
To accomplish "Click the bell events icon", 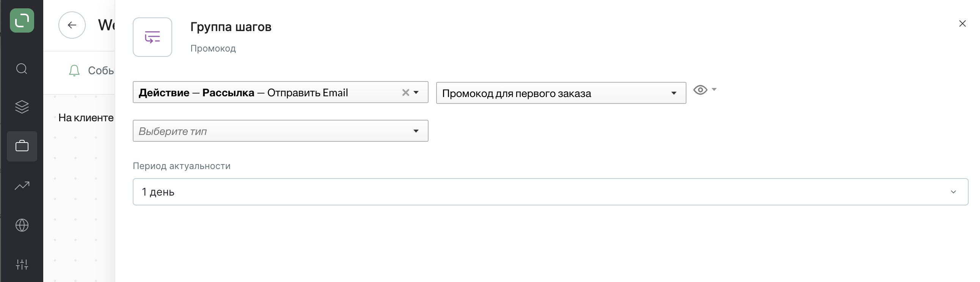I will click(74, 70).
